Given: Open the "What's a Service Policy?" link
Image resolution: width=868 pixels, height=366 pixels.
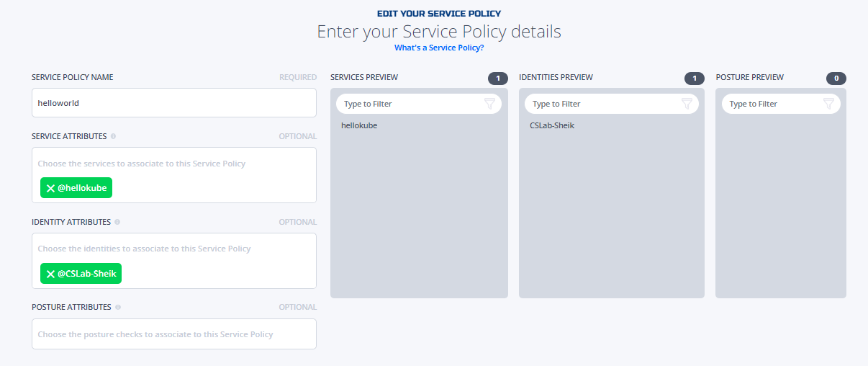Looking at the screenshot, I should tap(439, 48).
